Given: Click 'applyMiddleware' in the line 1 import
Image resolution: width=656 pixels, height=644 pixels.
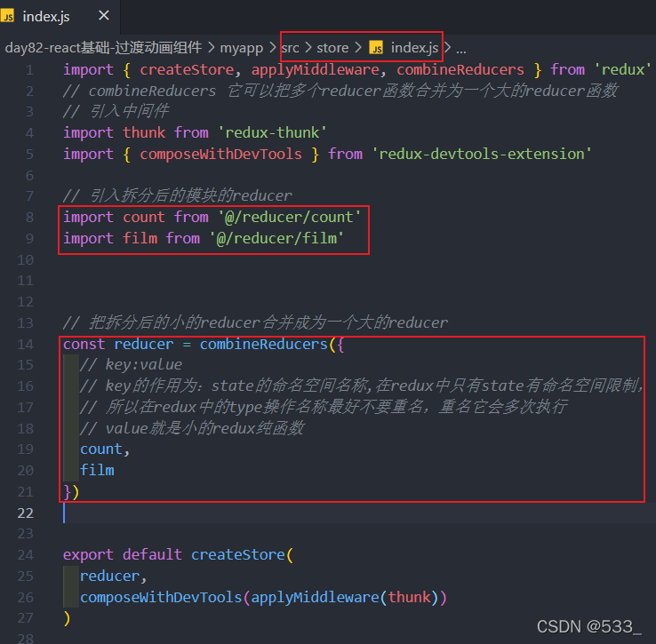Looking at the screenshot, I should pyautogui.click(x=315, y=69).
